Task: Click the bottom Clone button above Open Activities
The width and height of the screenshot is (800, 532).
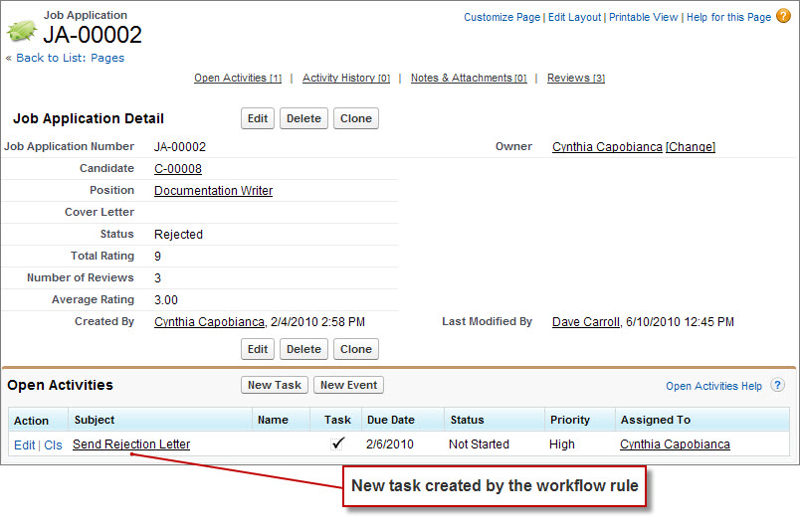Action: pos(356,349)
